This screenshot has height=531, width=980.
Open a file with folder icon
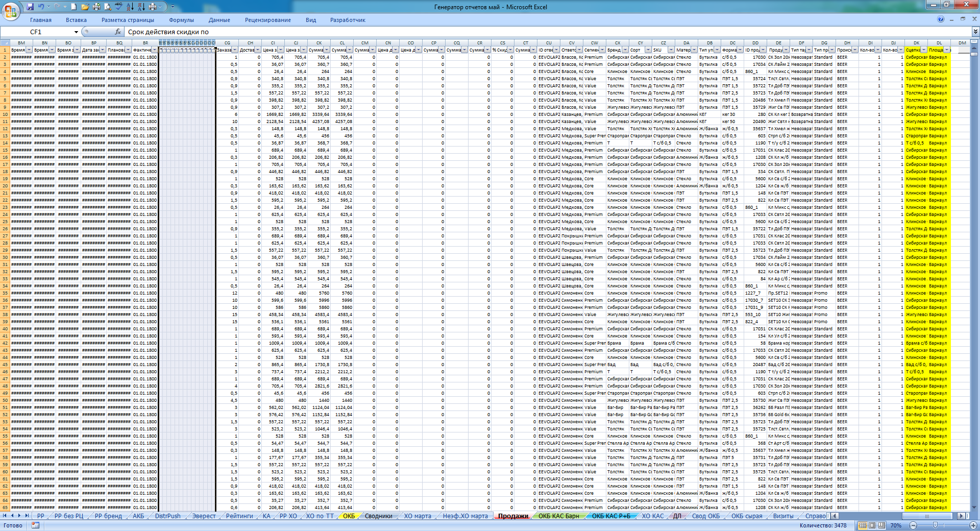pyautogui.click(x=85, y=7)
